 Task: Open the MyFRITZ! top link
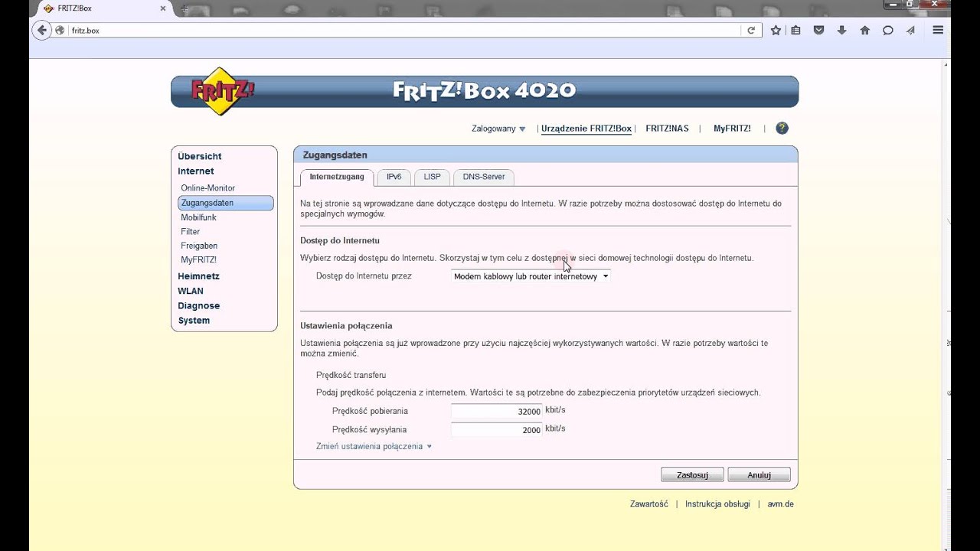coord(732,129)
